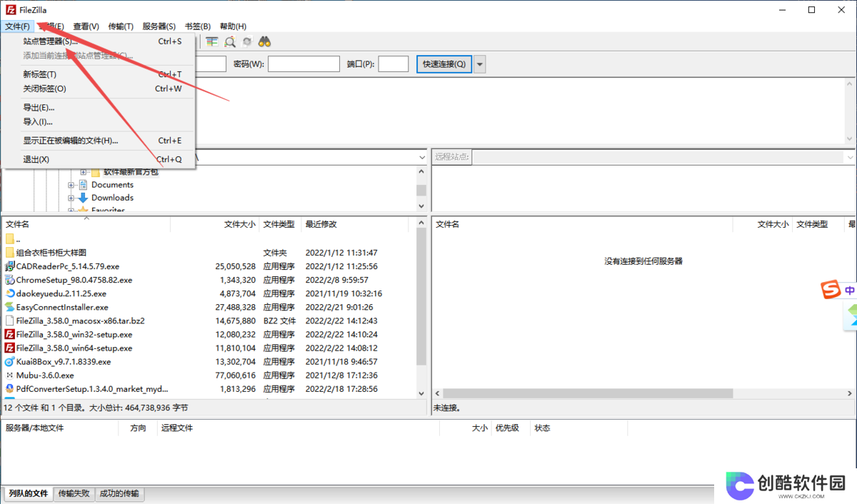This screenshot has width=857, height=504.
Task: Click the 优先级 column header in queue
Action: pyautogui.click(x=507, y=428)
